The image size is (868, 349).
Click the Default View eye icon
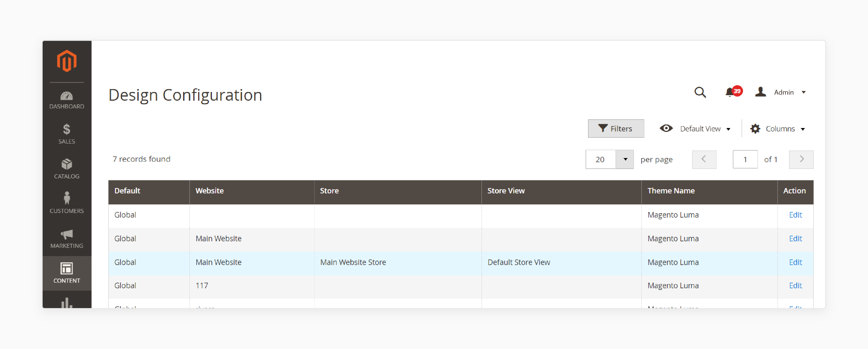coord(666,128)
